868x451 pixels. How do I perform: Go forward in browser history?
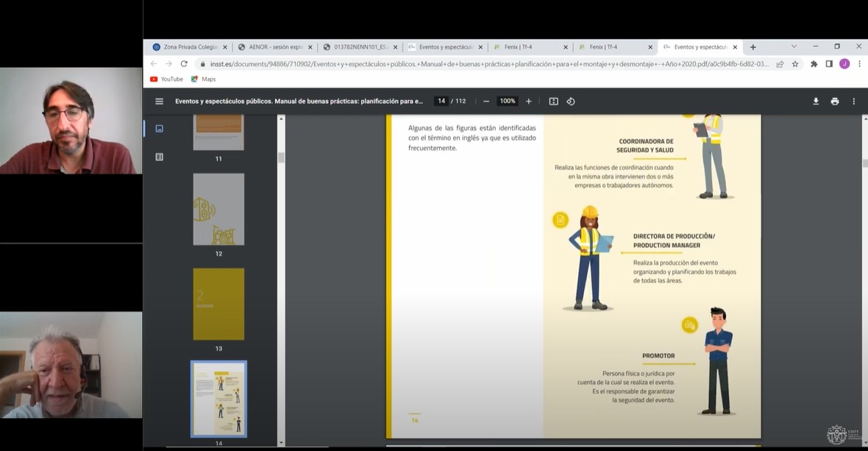pyautogui.click(x=169, y=63)
